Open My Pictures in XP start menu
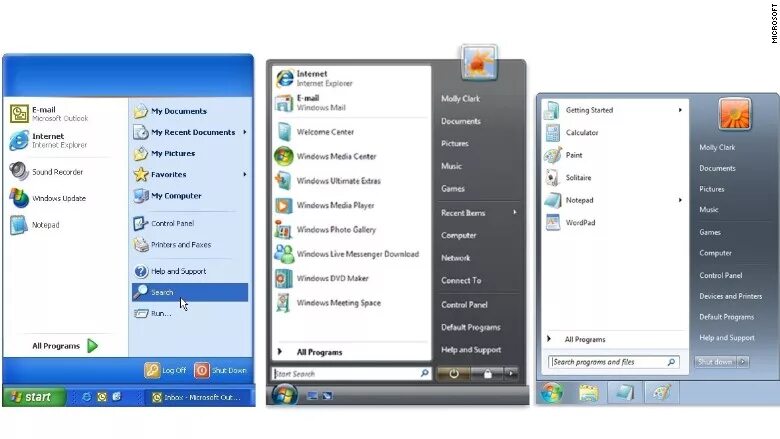Screen dimensions: 780x439 pyautogui.click(x=164, y=153)
